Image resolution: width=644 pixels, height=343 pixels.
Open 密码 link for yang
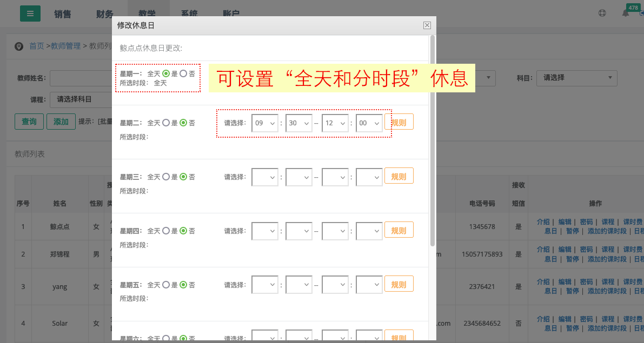coord(586,282)
